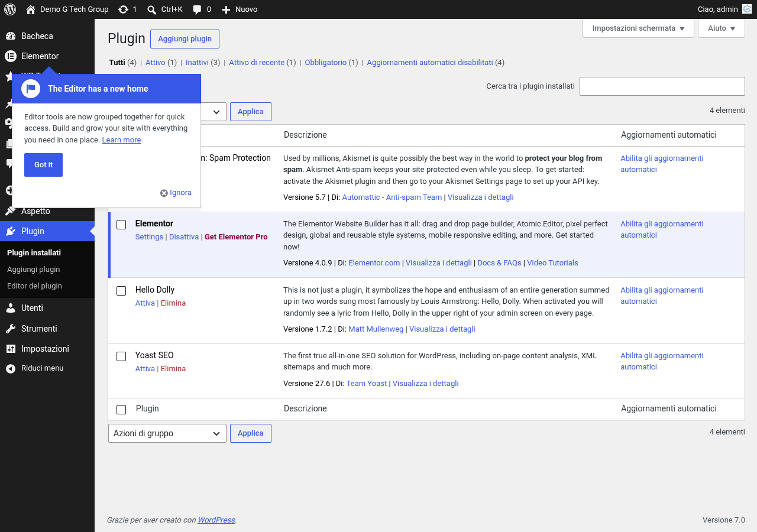This screenshot has height=532, width=757.
Task: Filter plugins by Obbligatorio
Action: tap(326, 62)
